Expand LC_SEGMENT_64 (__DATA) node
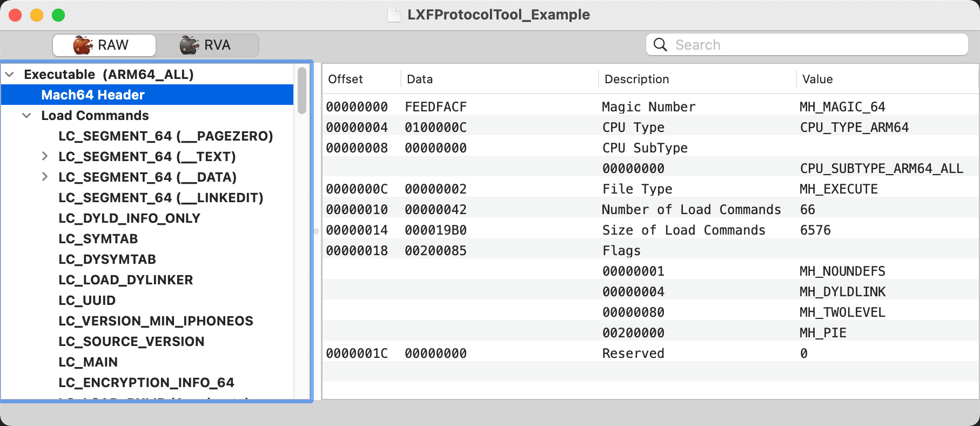This screenshot has width=980, height=426. [x=45, y=177]
